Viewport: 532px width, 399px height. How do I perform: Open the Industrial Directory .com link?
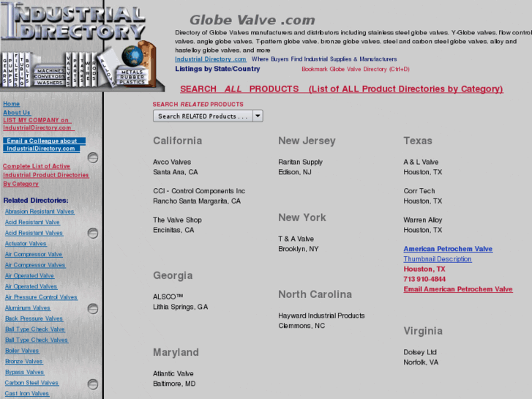(211, 59)
